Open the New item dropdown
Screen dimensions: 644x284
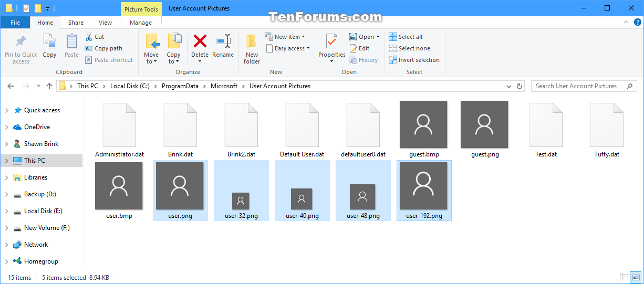285,37
